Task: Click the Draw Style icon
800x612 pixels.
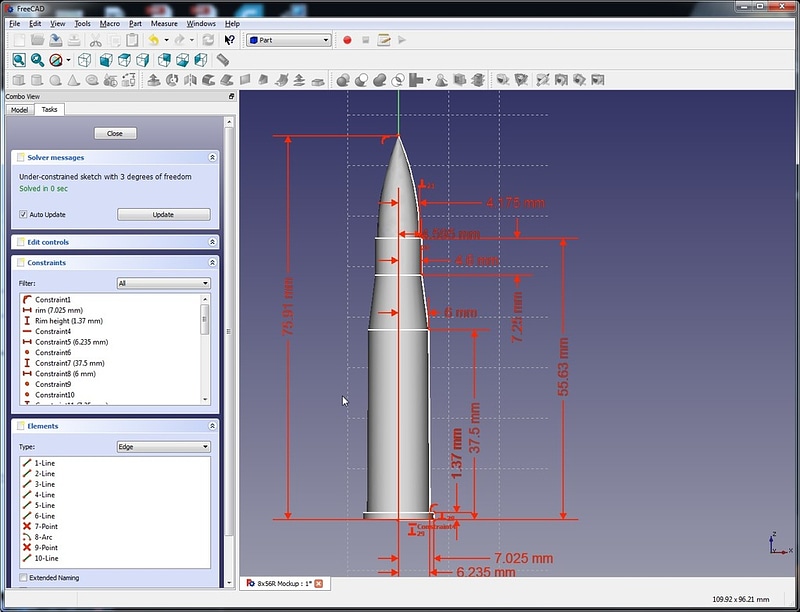Action: tap(56, 60)
